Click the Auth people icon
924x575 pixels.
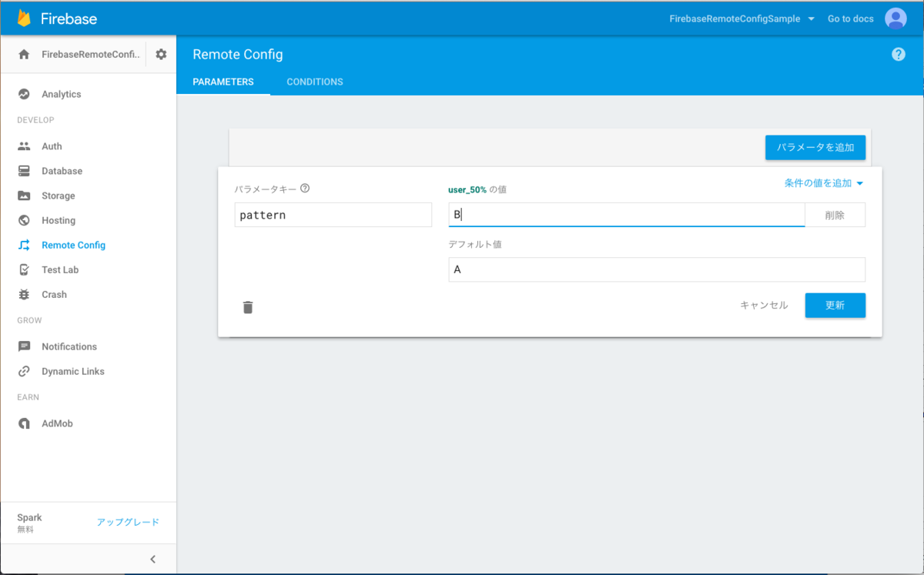point(24,146)
